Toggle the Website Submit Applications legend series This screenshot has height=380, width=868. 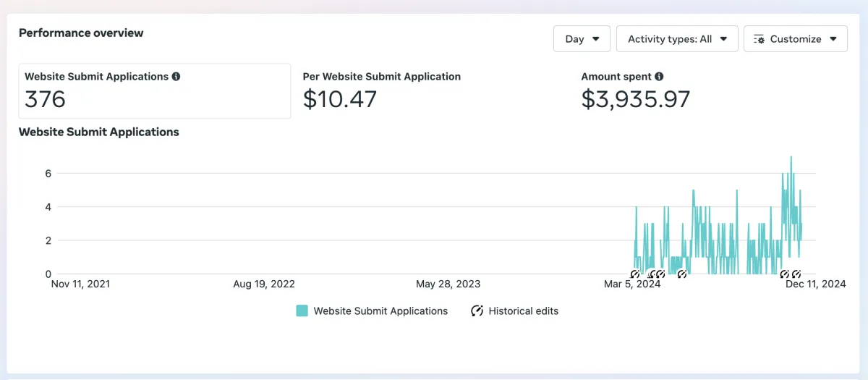(x=372, y=311)
